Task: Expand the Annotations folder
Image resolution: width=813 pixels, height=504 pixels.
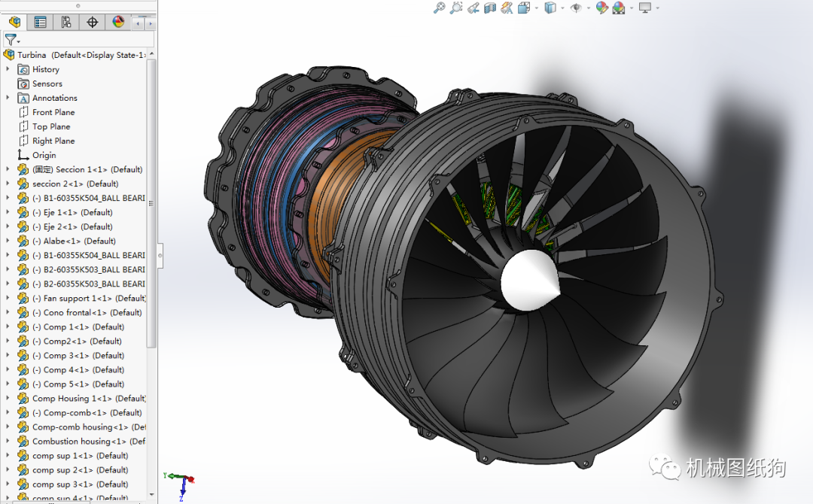Action: point(8,97)
